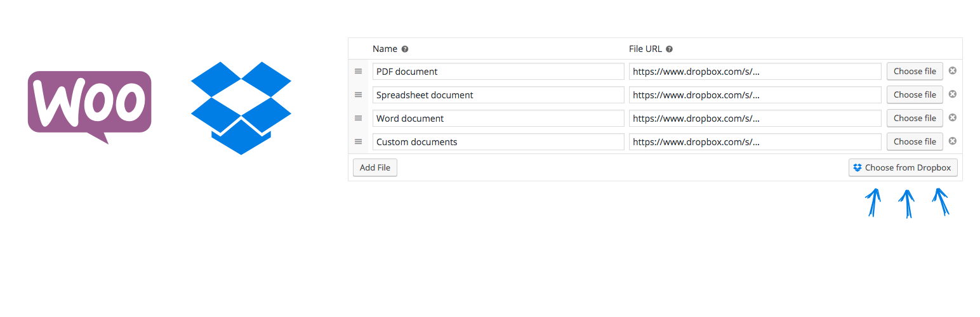Click the Add File button
The width and height of the screenshot is (980, 317).
[375, 167]
